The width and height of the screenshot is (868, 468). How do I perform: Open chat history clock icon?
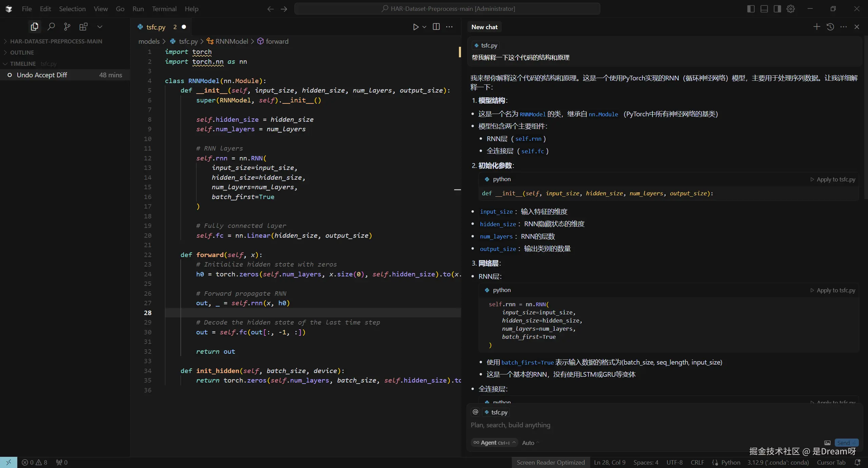pyautogui.click(x=830, y=27)
